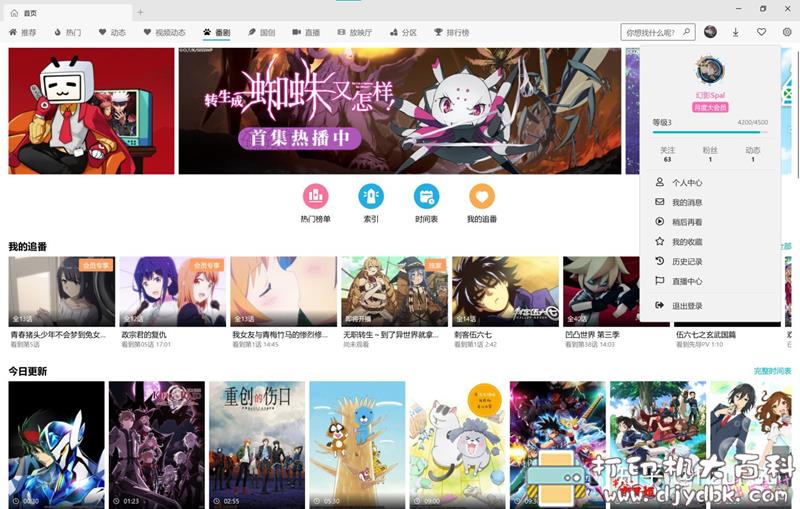Add a new tab with the plus button
The height and width of the screenshot is (509, 800).
coord(140,12)
